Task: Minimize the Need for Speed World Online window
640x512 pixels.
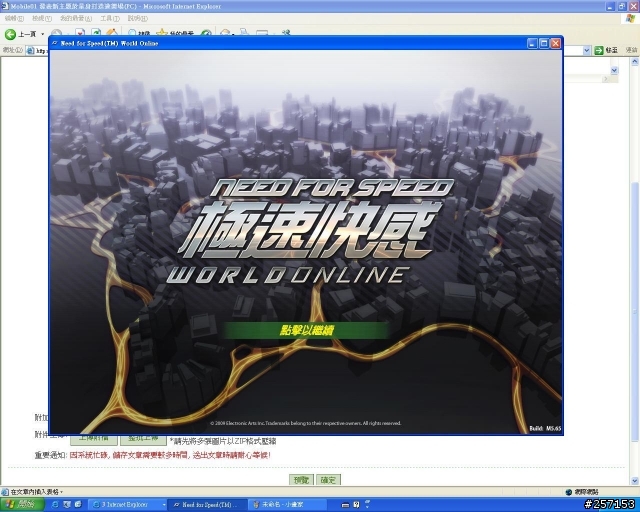Action: pyautogui.click(x=532, y=43)
